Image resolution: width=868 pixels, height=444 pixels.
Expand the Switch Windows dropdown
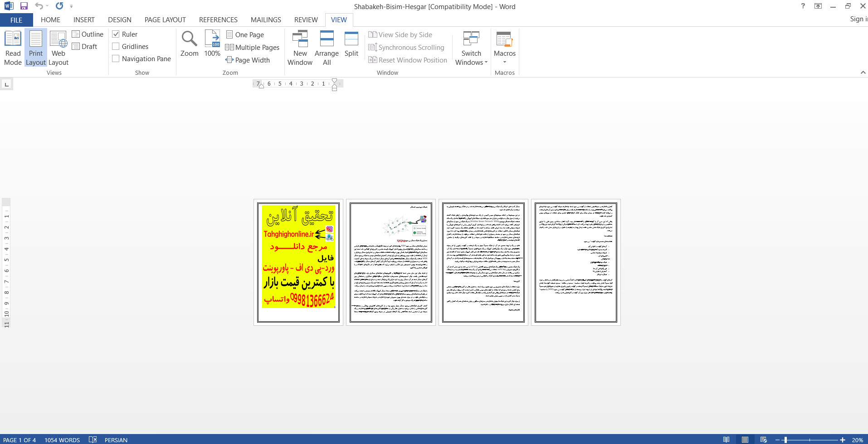tap(471, 48)
